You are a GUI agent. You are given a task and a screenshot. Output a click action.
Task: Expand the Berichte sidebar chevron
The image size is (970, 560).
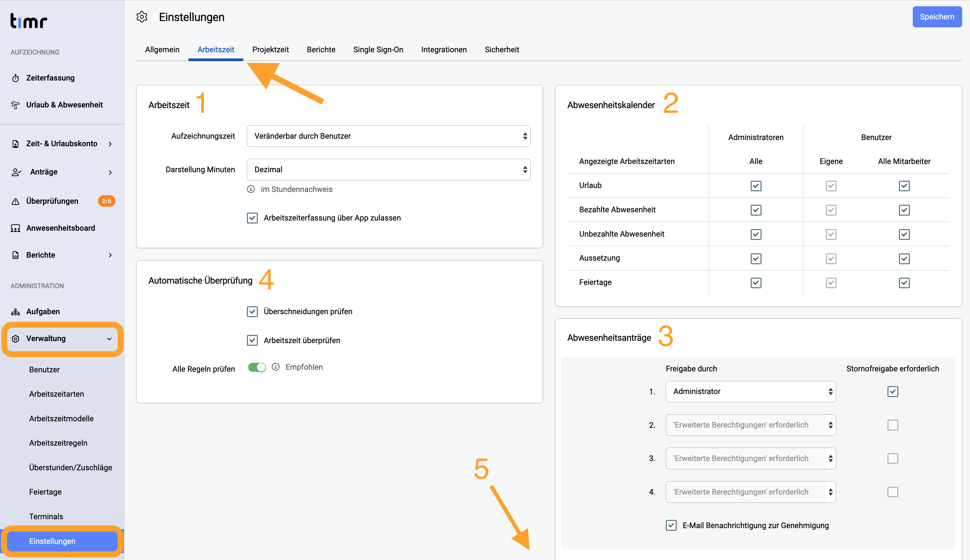point(110,255)
